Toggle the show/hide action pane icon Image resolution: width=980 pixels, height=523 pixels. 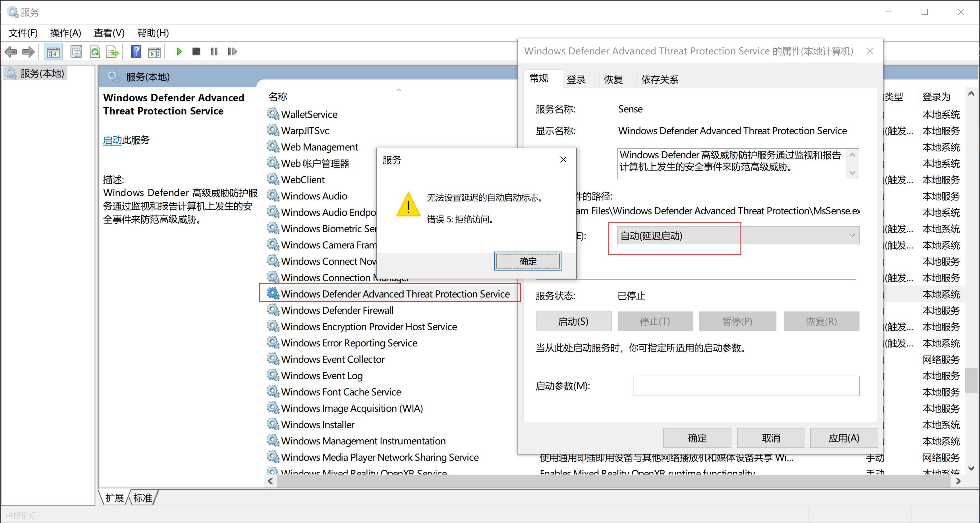click(154, 52)
